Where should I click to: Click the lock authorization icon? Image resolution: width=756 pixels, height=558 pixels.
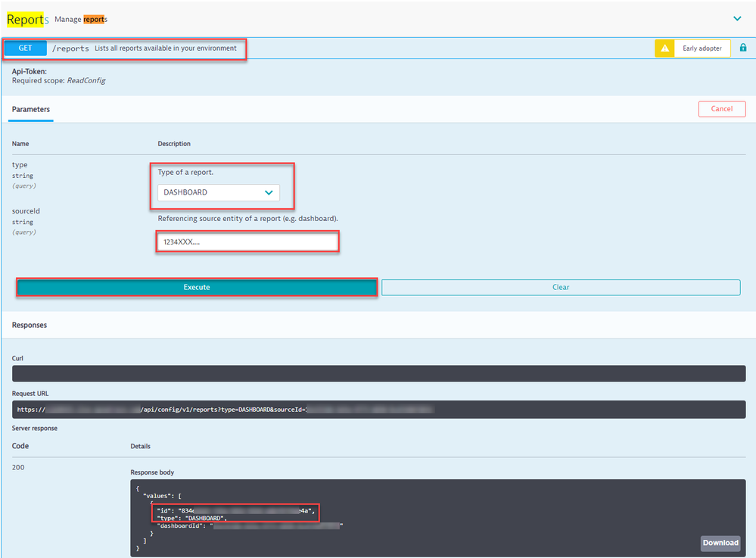coord(742,48)
